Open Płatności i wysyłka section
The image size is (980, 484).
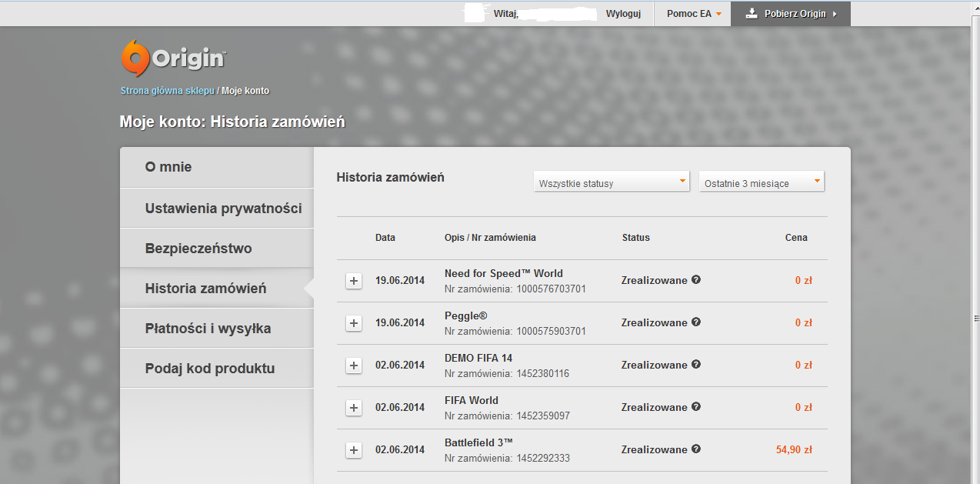click(x=217, y=329)
